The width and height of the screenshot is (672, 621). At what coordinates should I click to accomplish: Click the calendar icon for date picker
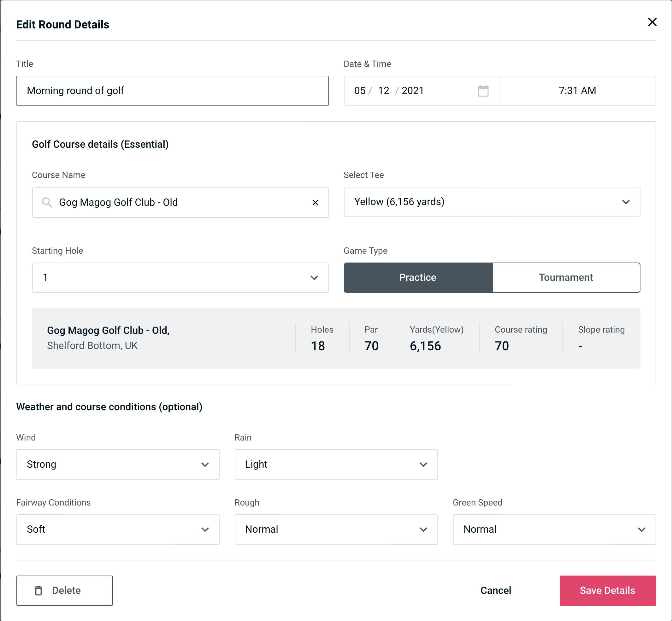[484, 91]
